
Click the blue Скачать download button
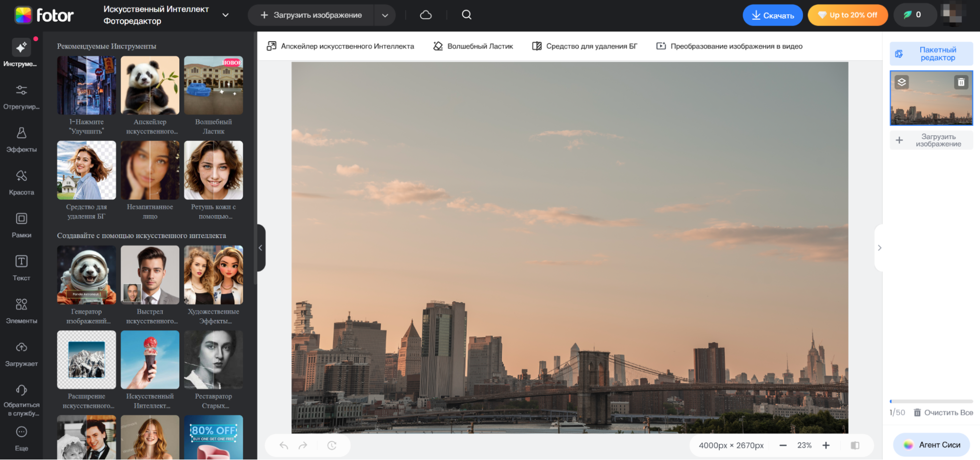[x=772, y=15]
